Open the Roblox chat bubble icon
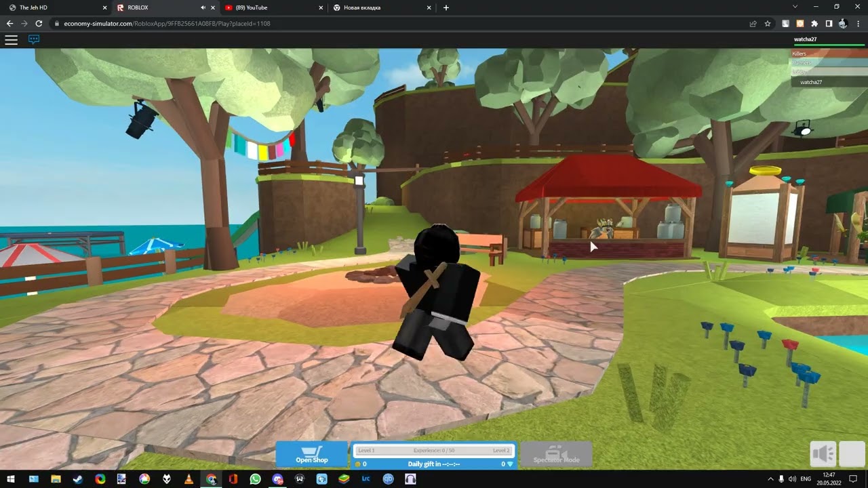868x488 pixels. (34, 39)
